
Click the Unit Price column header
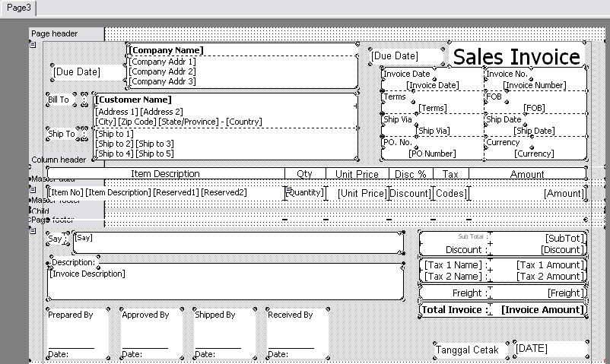pyautogui.click(x=357, y=174)
